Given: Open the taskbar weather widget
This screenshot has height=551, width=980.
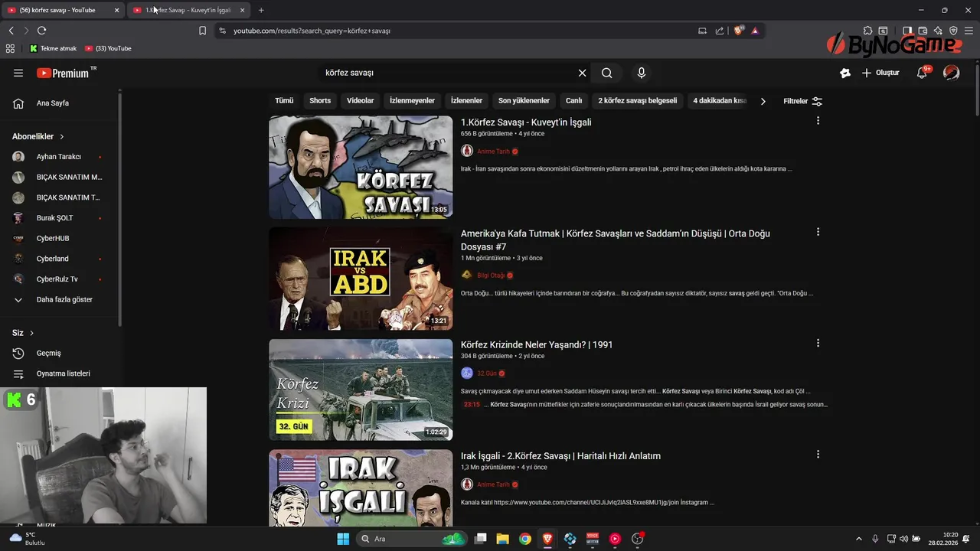Looking at the screenshot, I should 27,539.
